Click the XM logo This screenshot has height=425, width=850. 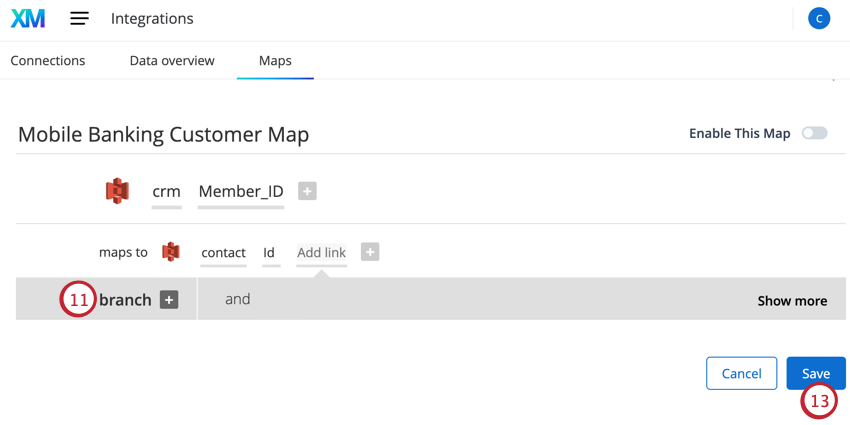tap(28, 19)
